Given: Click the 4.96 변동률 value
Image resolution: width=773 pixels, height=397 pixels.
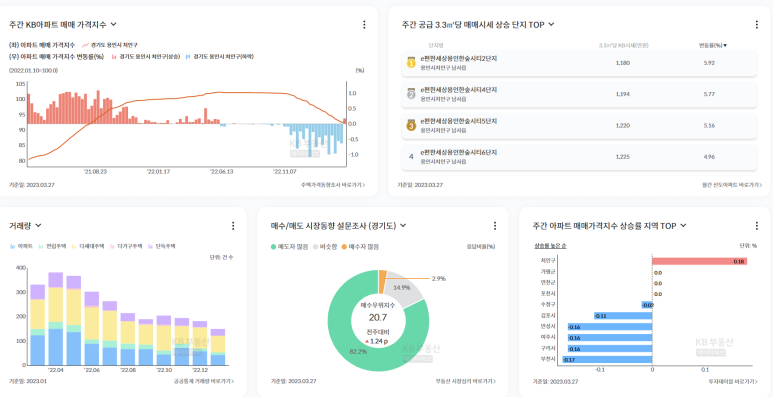Looking at the screenshot, I should tap(709, 157).
